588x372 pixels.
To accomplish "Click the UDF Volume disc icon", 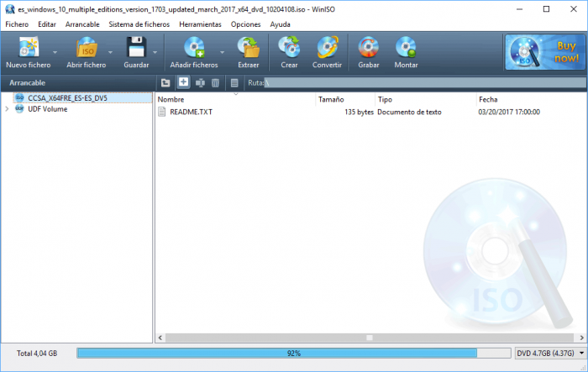I will click(19, 109).
